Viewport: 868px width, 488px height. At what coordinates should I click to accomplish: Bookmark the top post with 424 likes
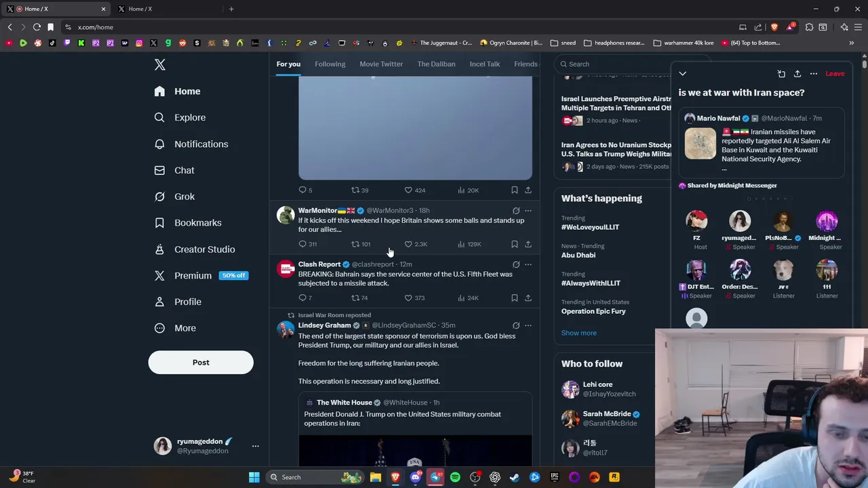pyautogui.click(x=514, y=190)
